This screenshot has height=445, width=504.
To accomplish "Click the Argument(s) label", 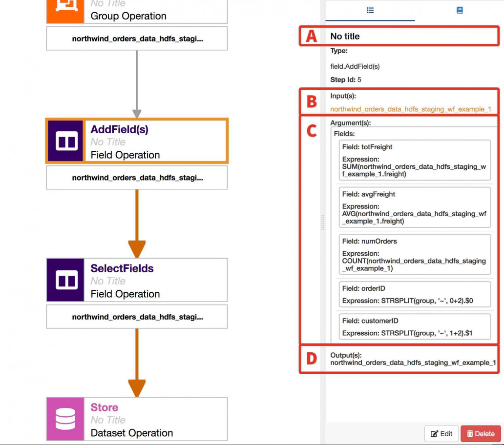I will [350, 123].
